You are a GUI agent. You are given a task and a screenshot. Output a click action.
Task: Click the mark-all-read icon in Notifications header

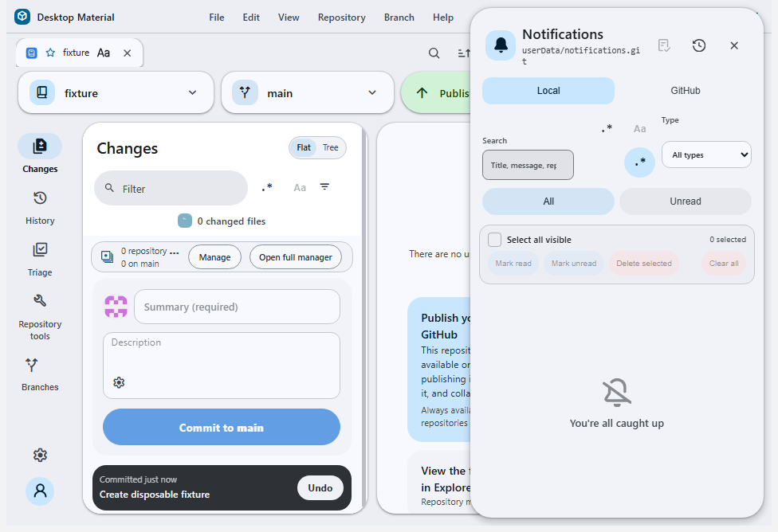664,45
